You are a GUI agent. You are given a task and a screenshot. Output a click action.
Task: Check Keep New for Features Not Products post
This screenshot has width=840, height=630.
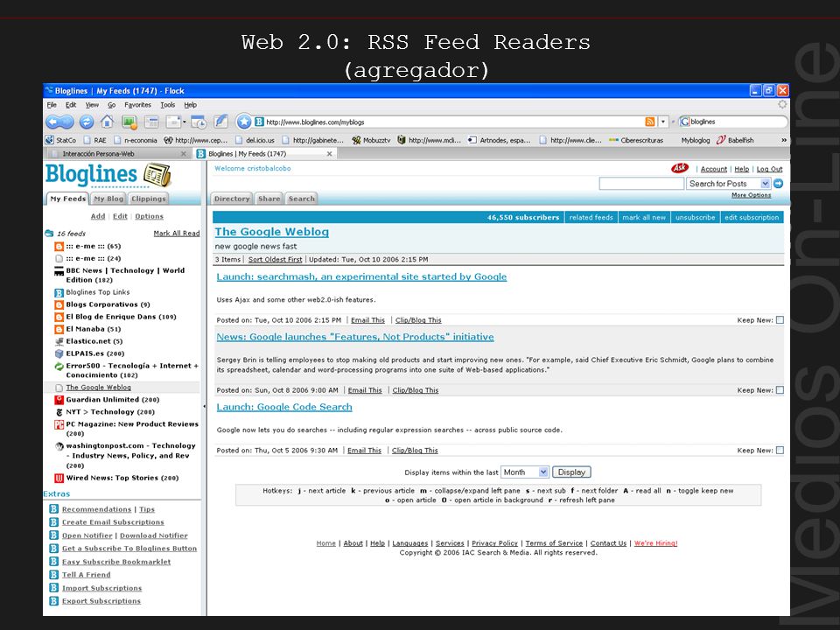tap(780, 390)
